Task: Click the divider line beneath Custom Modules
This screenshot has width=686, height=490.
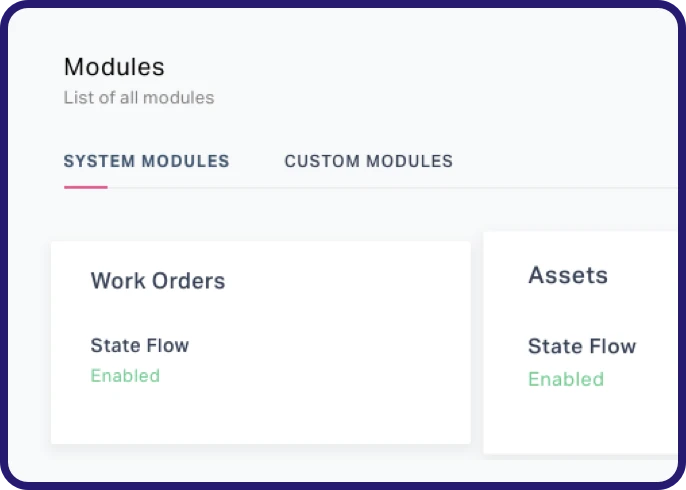Action: [x=368, y=187]
